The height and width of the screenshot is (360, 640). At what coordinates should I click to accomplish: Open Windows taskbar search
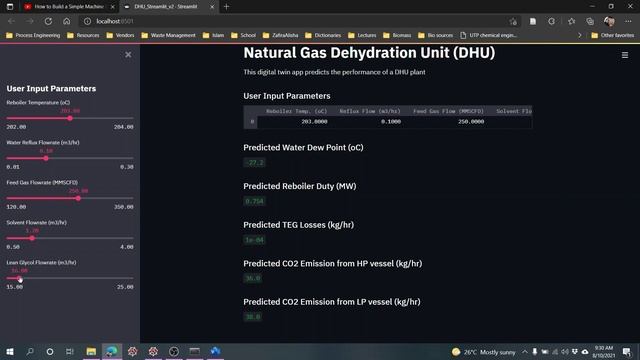(30, 351)
